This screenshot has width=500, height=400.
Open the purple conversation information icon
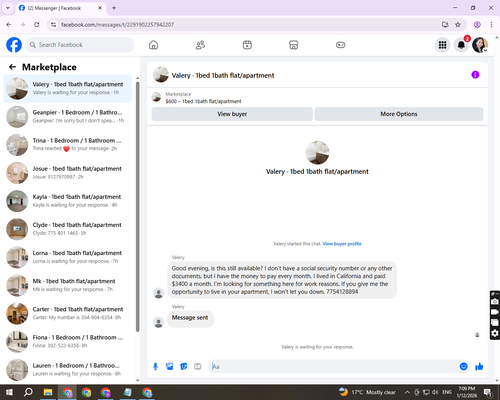pyautogui.click(x=475, y=75)
